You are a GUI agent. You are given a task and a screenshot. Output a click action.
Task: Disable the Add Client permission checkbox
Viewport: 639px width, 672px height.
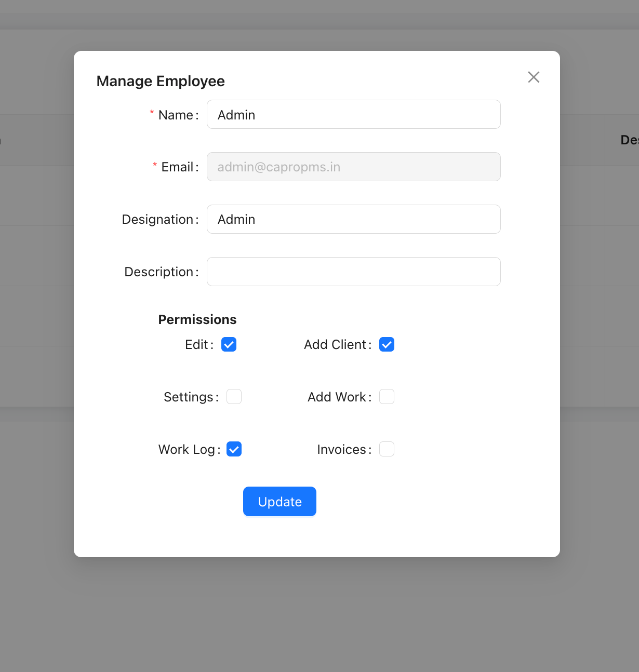[x=387, y=345]
